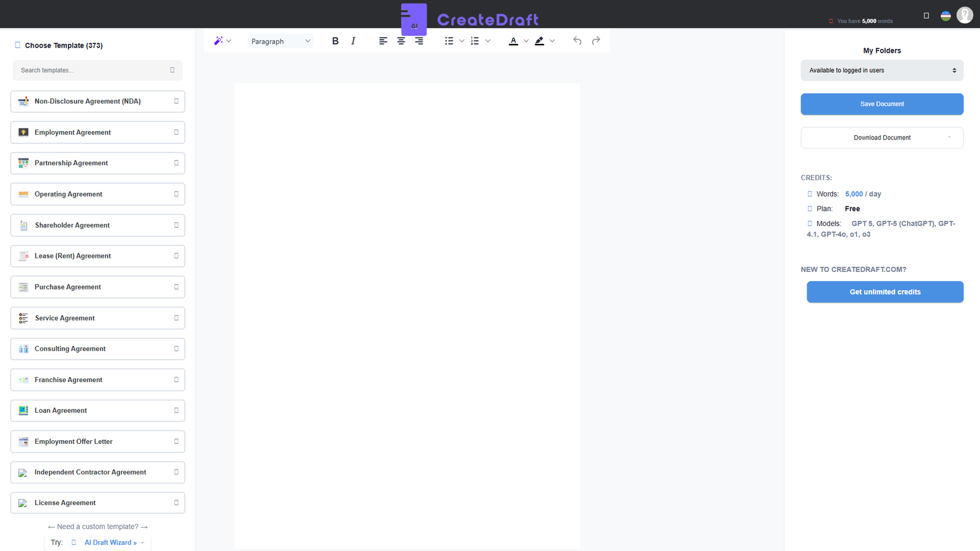Focus the Search templates field
This screenshot has width=980, height=551.
[x=97, y=70]
